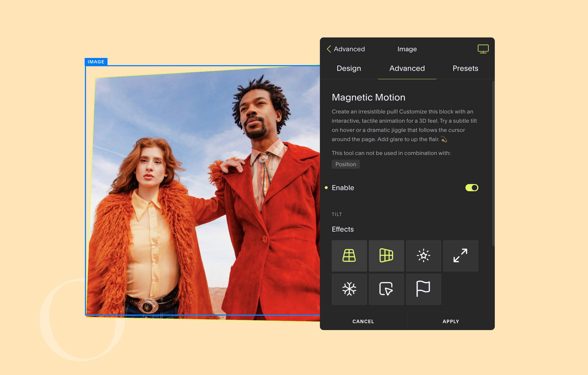The image size is (588, 375).
Task: Open the Presets tab
Action: 465,69
